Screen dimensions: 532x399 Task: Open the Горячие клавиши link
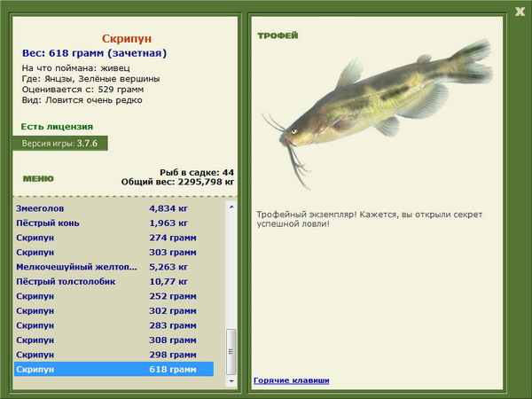291,380
